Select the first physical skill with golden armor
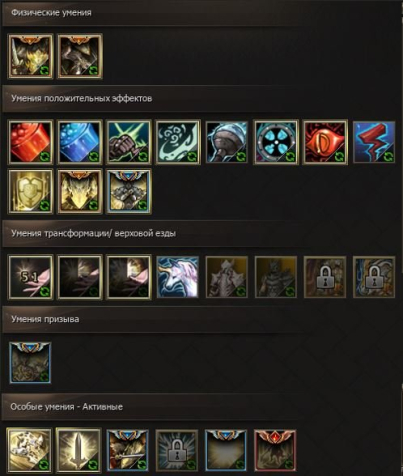 (30, 56)
